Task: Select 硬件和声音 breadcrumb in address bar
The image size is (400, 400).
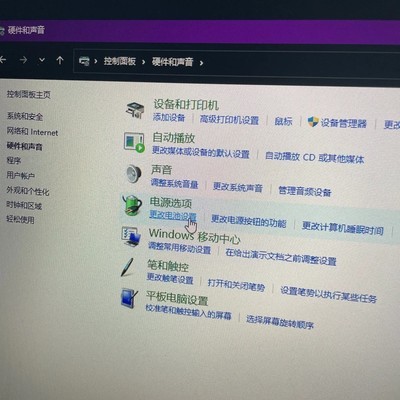Action: (x=172, y=62)
